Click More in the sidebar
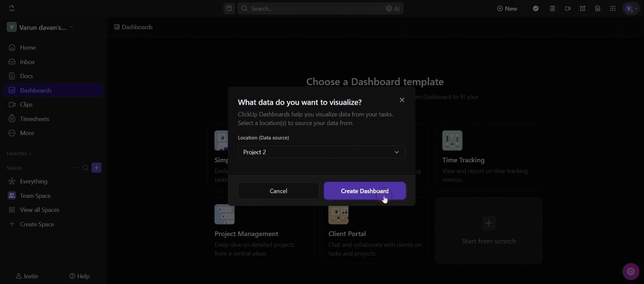644x284 pixels. click(x=53, y=133)
